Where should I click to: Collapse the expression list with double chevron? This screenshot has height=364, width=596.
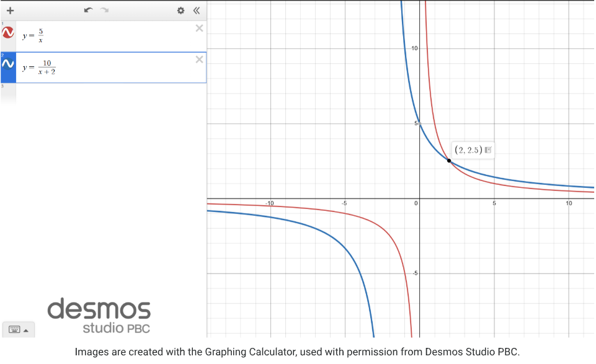coord(197,11)
